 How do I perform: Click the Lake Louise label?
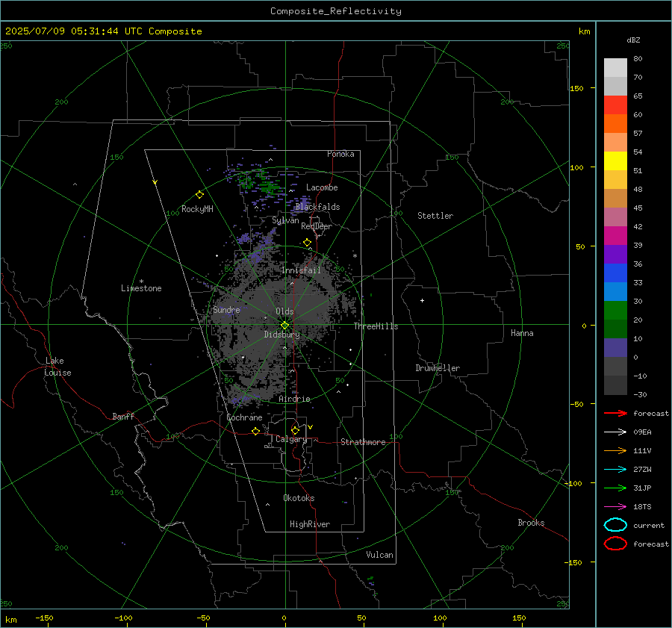(57, 367)
